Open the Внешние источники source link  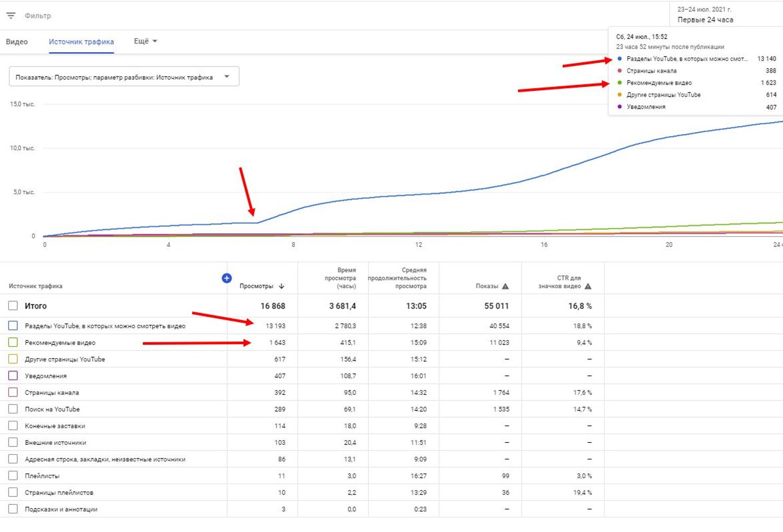click(55, 443)
